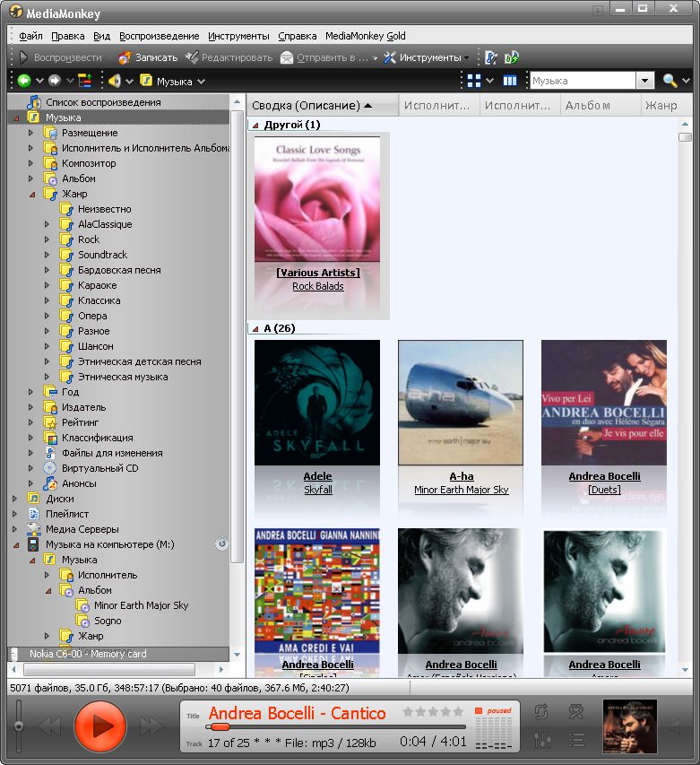The height and width of the screenshot is (765, 700).
Task: Open the Вид menu
Action: pyautogui.click(x=102, y=36)
